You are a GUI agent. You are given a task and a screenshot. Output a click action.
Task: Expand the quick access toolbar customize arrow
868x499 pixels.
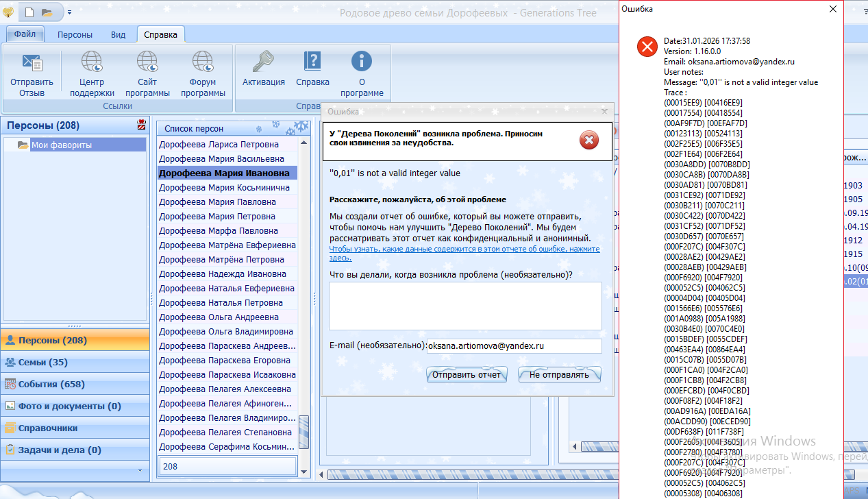click(x=69, y=12)
